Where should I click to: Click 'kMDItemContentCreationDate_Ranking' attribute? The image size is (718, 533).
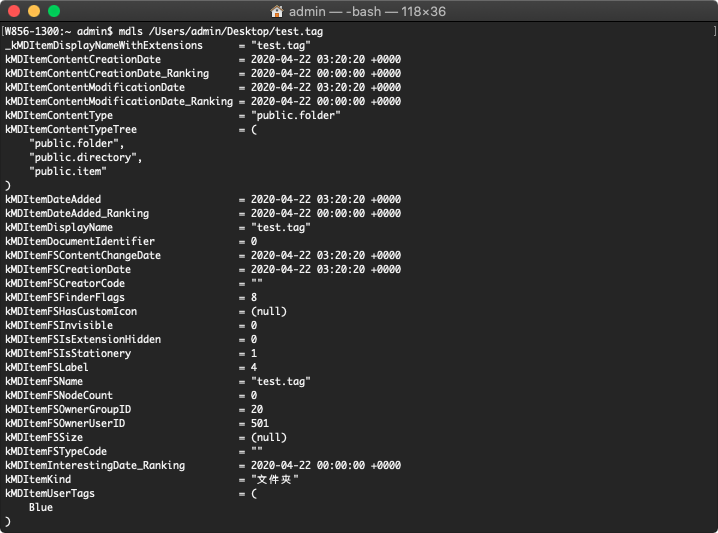point(107,73)
